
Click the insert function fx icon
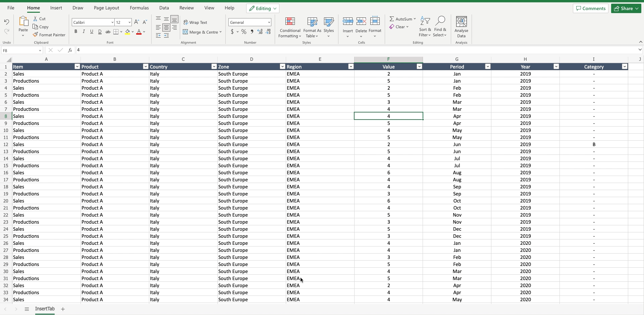(70, 50)
